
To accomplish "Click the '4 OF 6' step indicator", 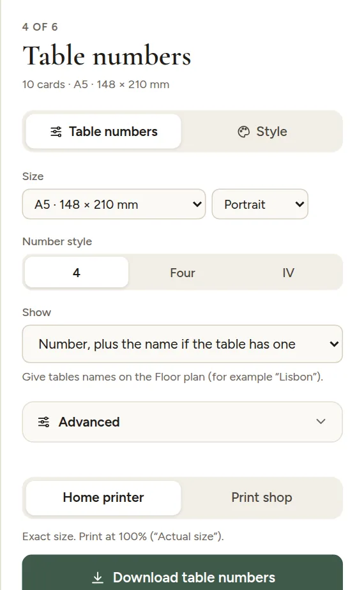I will tap(40, 27).
